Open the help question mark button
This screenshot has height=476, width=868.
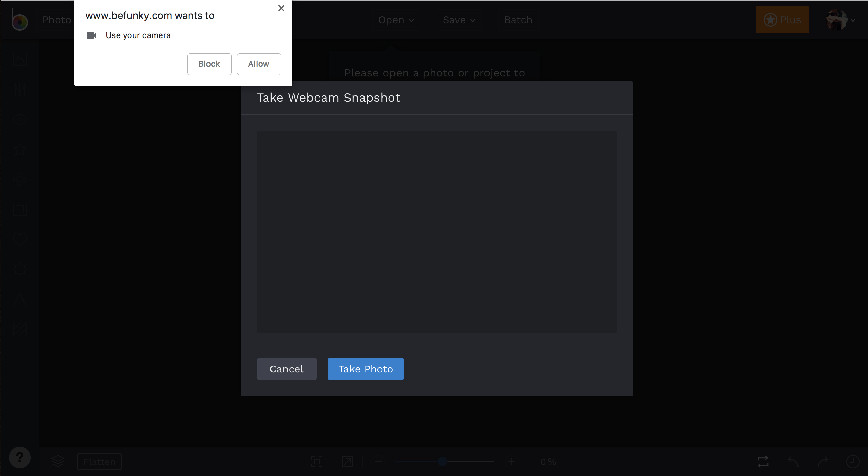click(20, 458)
